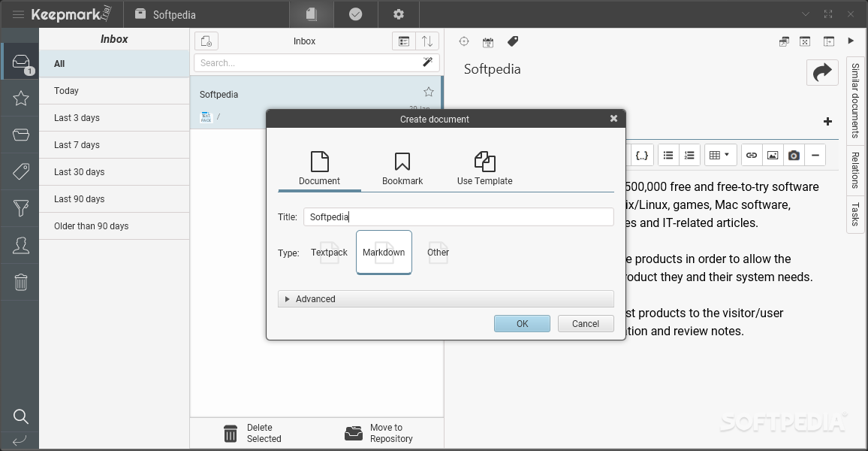Confirm with the OK button
This screenshot has height=451, width=868.
[522, 323]
